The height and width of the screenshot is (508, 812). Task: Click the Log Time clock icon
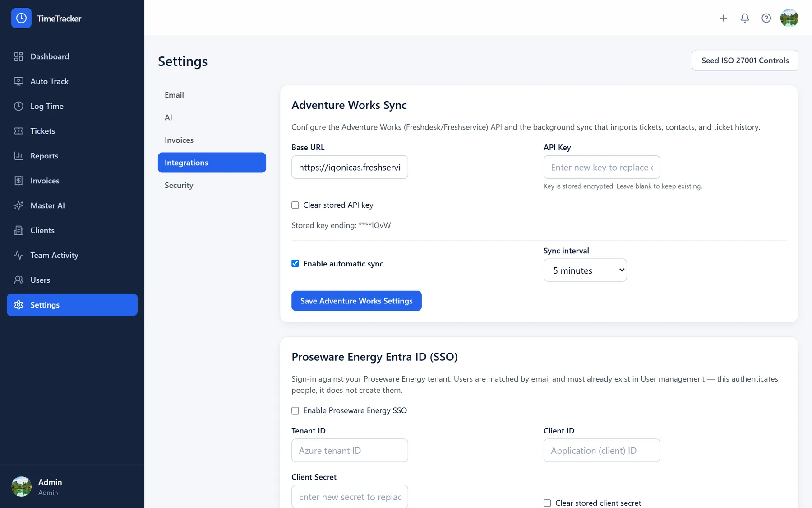coord(18,106)
